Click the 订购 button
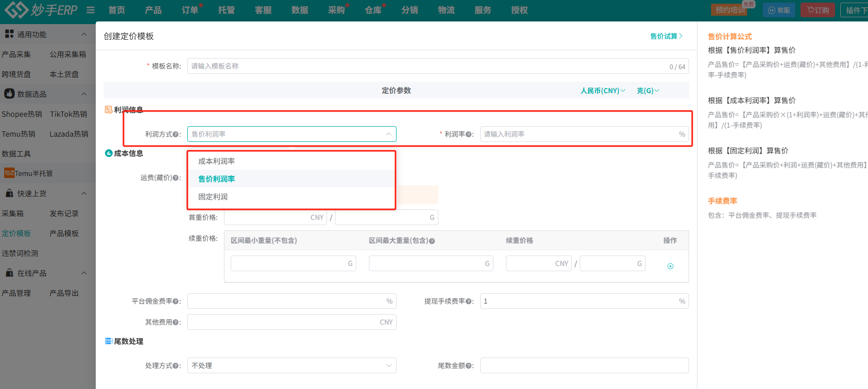868x389 pixels. coord(817,10)
